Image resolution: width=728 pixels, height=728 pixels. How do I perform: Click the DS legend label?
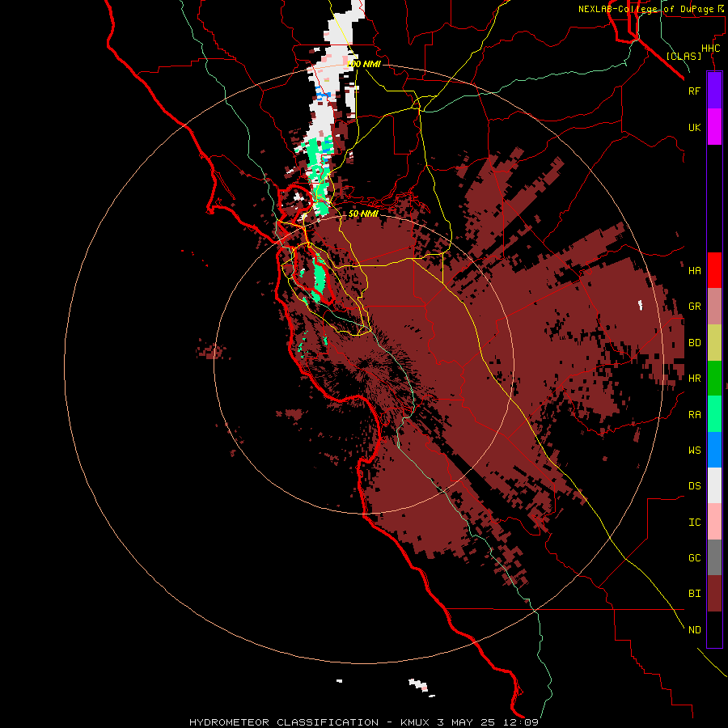tap(694, 486)
